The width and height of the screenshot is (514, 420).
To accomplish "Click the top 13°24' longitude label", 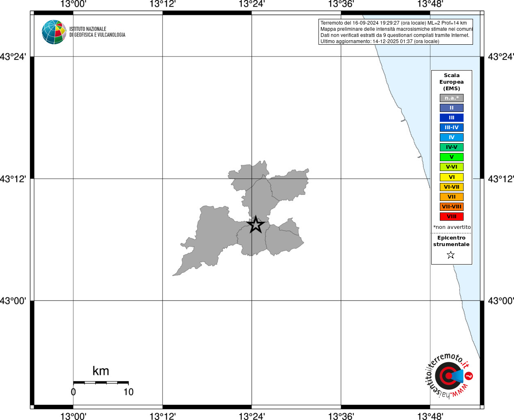I will 252,4.
